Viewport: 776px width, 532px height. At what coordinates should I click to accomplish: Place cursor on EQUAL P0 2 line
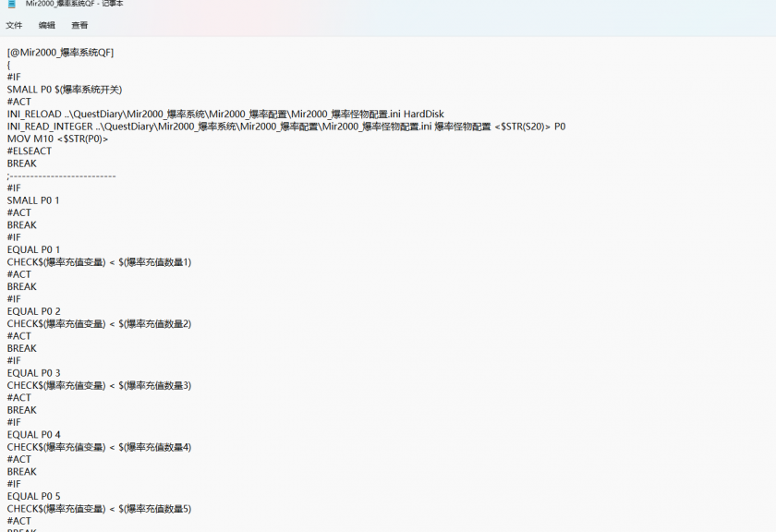click(33, 311)
